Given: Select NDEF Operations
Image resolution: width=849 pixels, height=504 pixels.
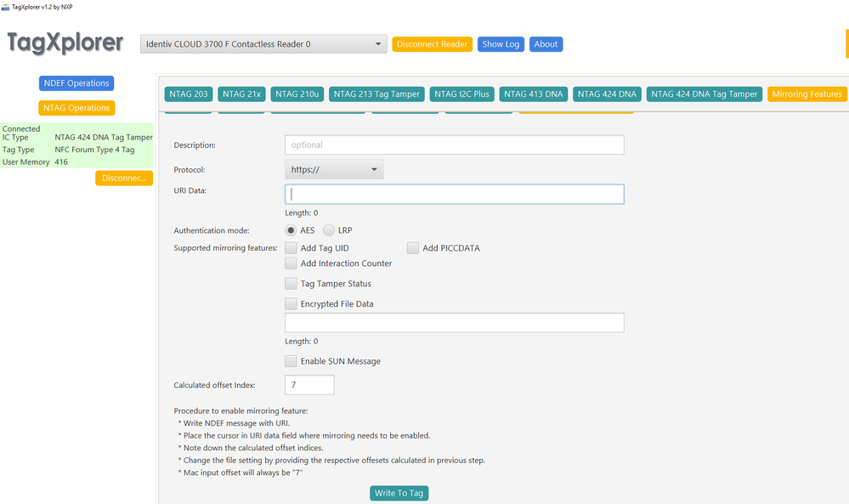Looking at the screenshot, I should coord(76,83).
